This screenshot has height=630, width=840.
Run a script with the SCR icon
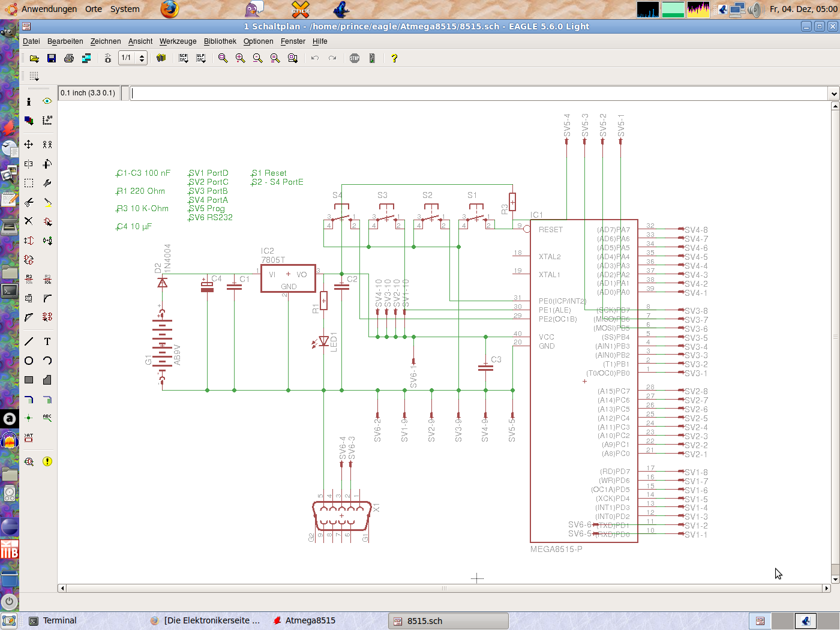(x=184, y=58)
